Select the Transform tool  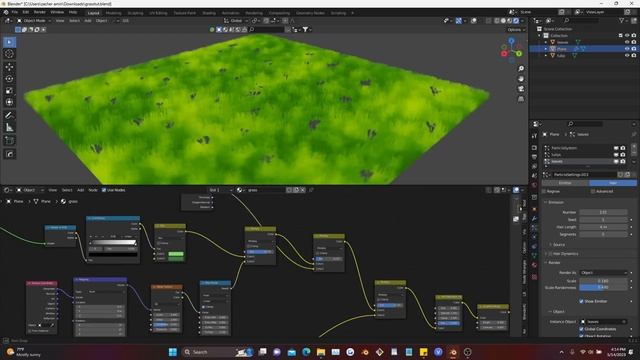coord(9,102)
